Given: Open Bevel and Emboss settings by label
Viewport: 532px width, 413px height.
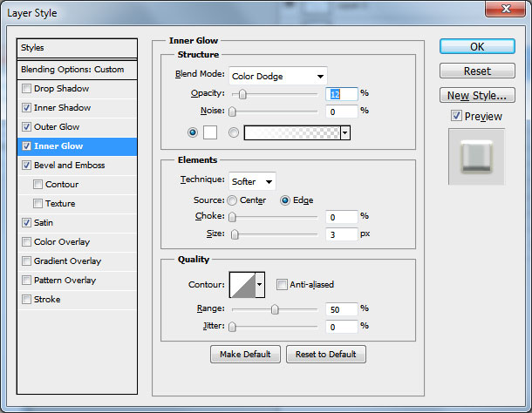Looking at the screenshot, I should (x=70, y=166).
